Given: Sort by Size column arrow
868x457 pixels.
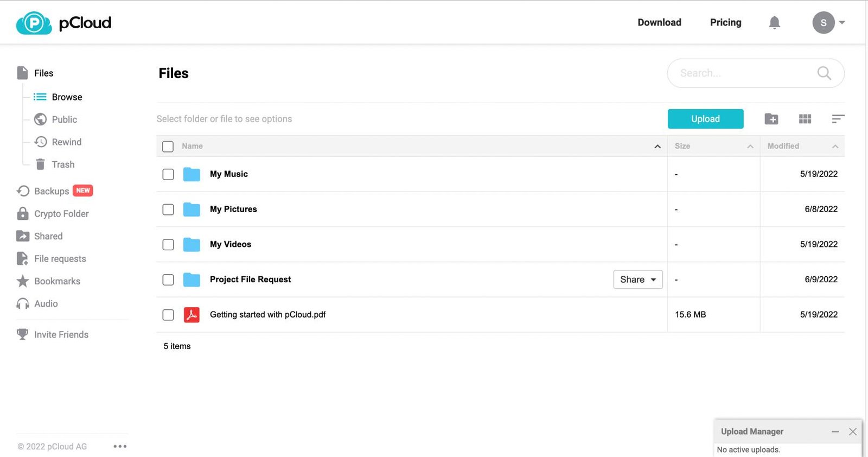Looking at the screenshot, I should (750, 147).
